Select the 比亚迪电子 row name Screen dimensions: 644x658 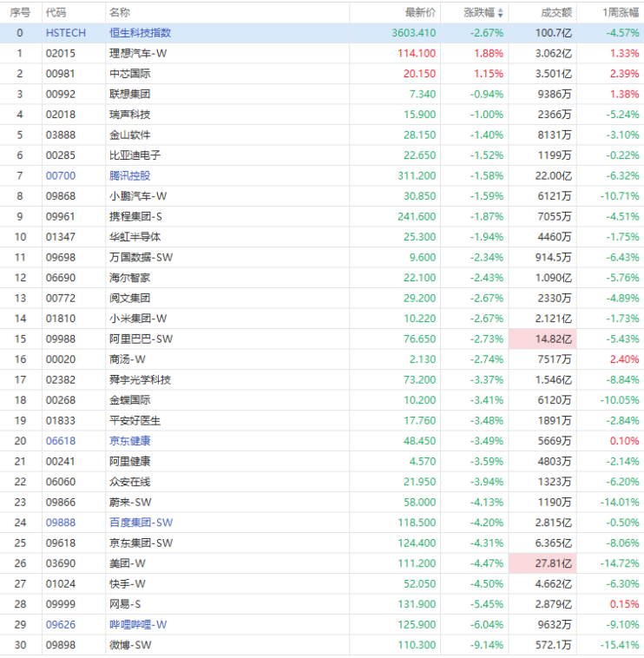click(x=135, y=155)
